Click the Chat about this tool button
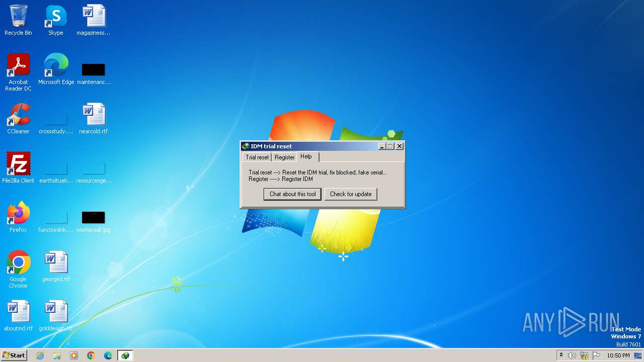 pyautogui.click(x=292, y=194)
